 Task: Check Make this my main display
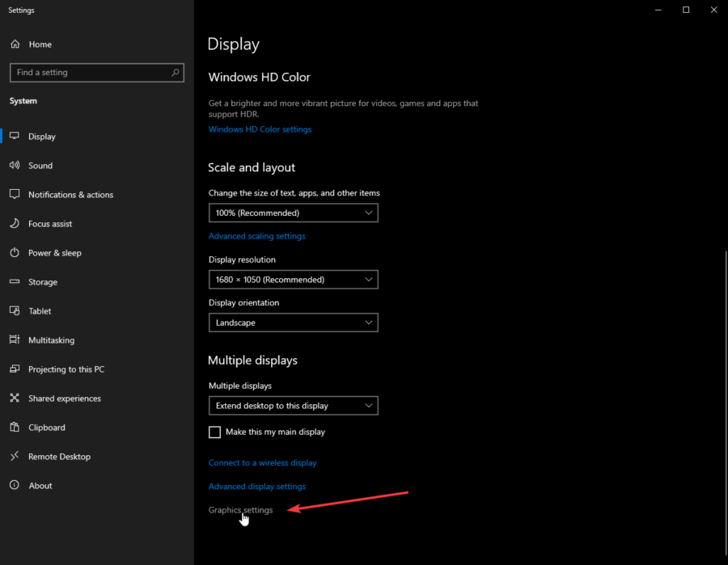click(x=214, y=432)
